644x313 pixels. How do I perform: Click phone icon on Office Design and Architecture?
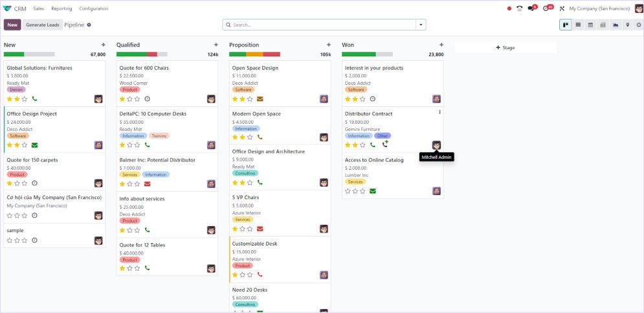coord(260,182)
